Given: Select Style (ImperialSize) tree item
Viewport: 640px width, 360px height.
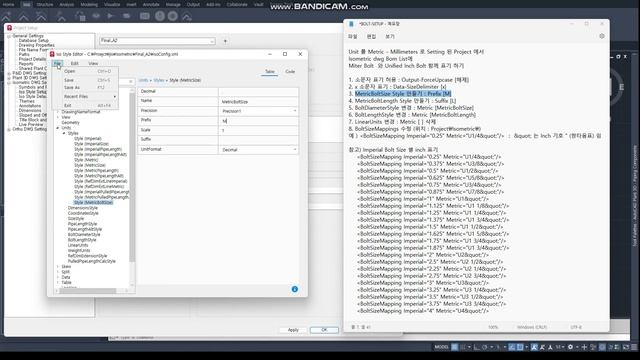Looking at the screenshot, I should [91, 144].
